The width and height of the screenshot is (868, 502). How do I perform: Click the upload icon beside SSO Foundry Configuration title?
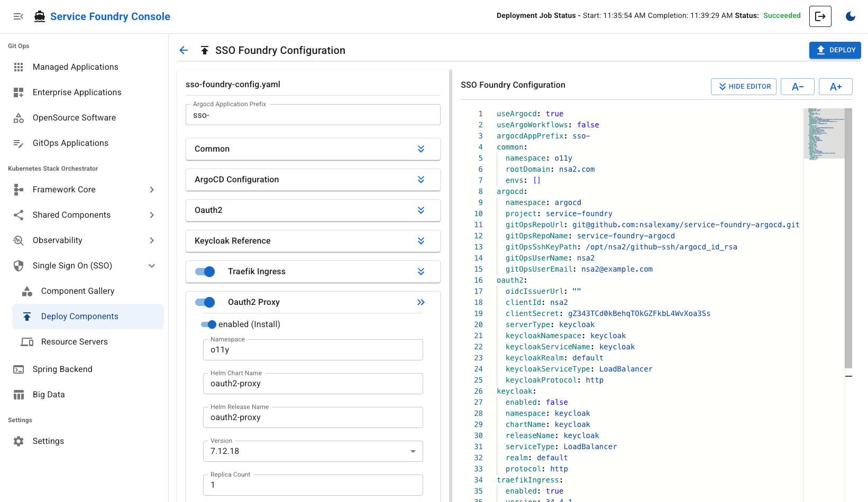click(x=205, y=50)
